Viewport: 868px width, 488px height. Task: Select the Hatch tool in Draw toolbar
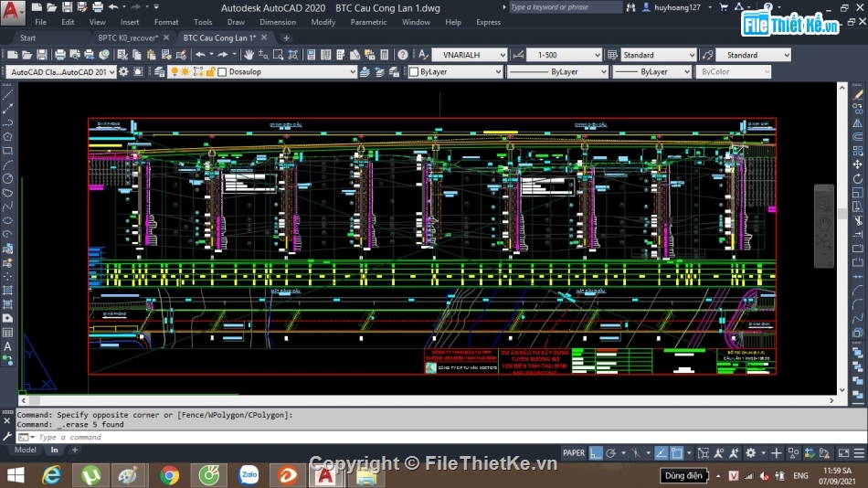pos(7,291)
